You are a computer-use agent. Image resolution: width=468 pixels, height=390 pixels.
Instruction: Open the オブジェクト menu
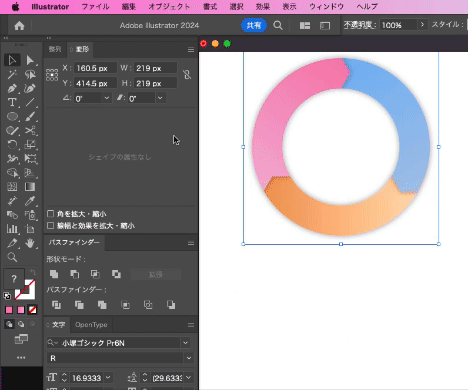pyautogui.click(x=169, y=7)
